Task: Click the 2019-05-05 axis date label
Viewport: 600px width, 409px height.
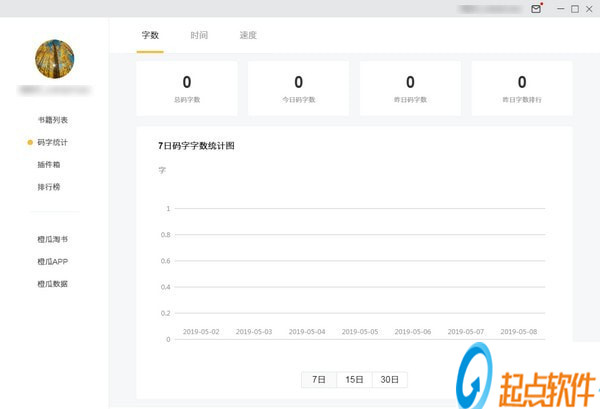Action: (x=360, y=331)
